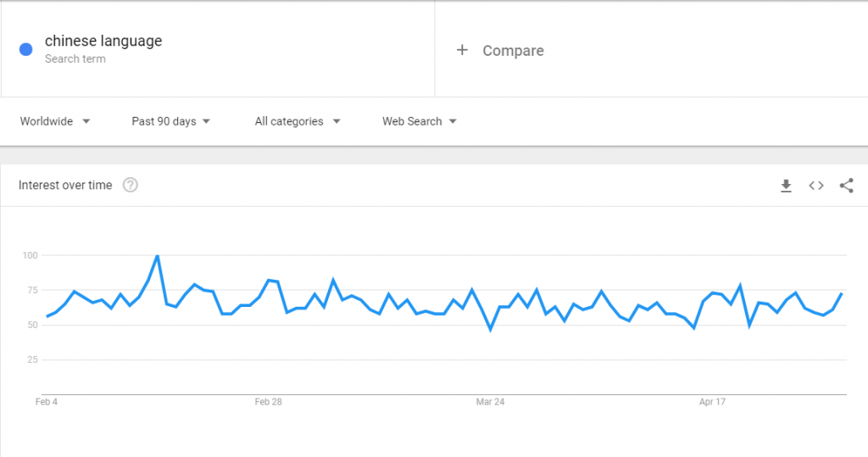Change the Web Search type dropdown
The image size is (868, 457).
pos(419,121)
